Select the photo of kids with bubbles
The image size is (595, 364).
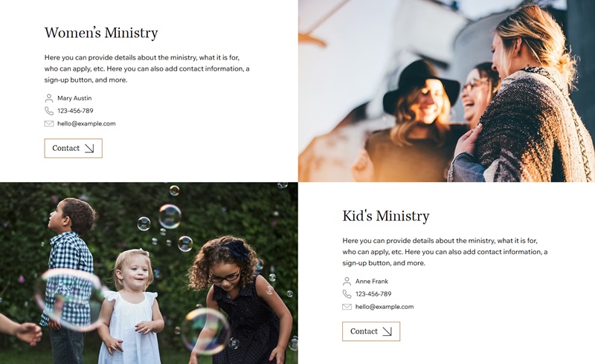click(x=149, y=273)
